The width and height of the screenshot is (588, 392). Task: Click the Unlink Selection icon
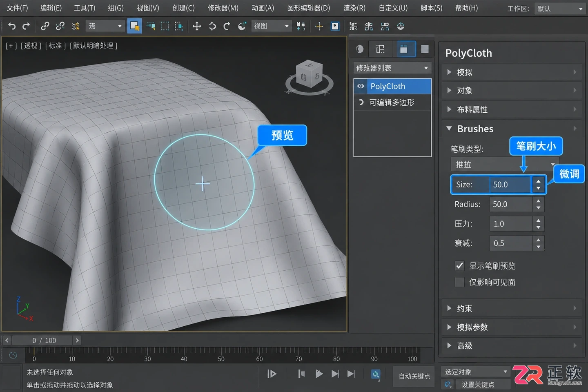(x=60, y=26)
